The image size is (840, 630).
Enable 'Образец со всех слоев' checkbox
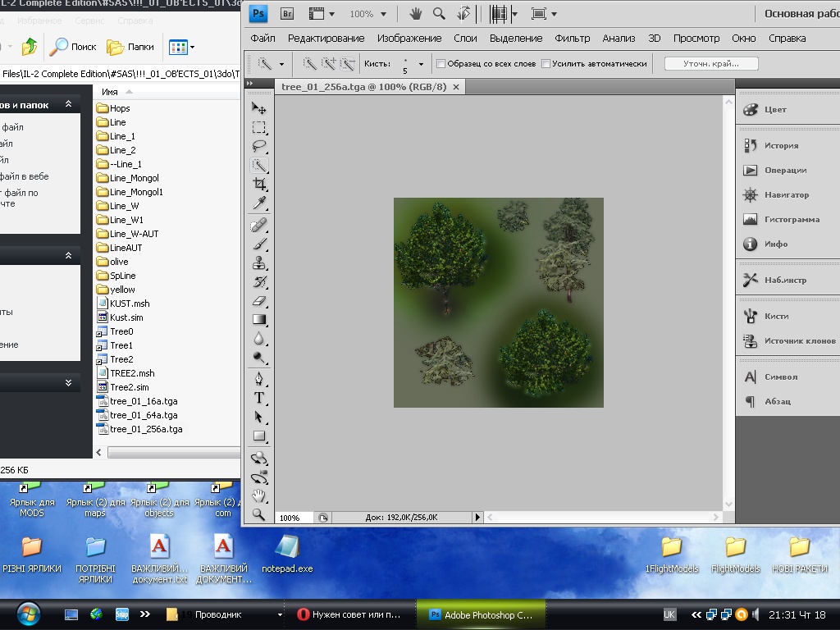pyautogui.click(x=441, y=64)
